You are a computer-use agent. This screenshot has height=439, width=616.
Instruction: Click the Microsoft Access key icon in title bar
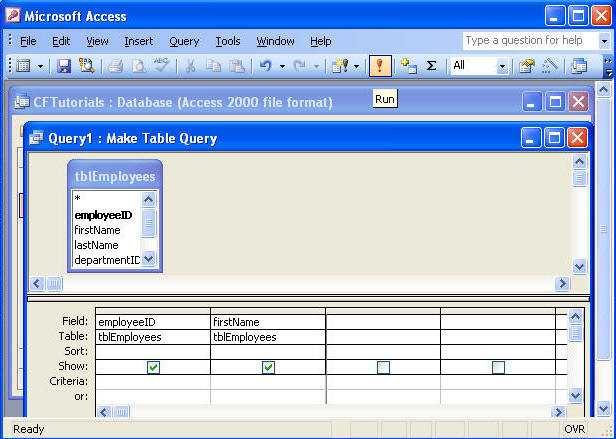pyautogui.click(x=13, y=16)
